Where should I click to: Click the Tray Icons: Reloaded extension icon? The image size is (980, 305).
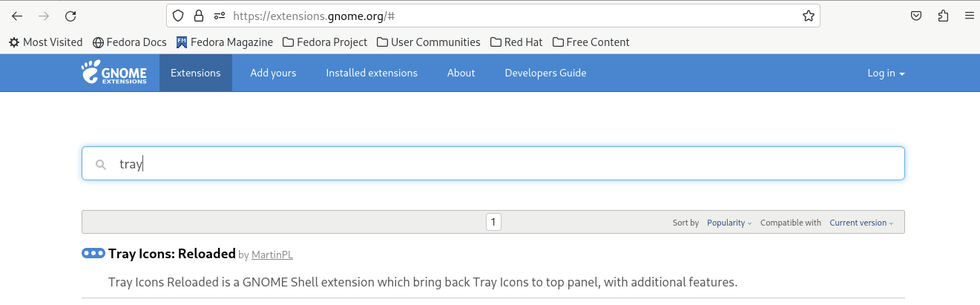point(93,253)
